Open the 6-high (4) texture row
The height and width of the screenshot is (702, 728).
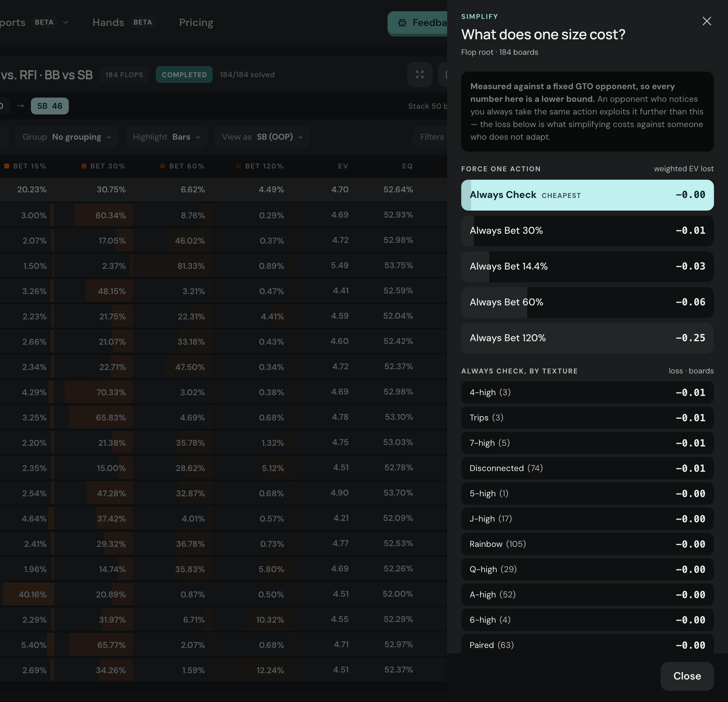587,620
